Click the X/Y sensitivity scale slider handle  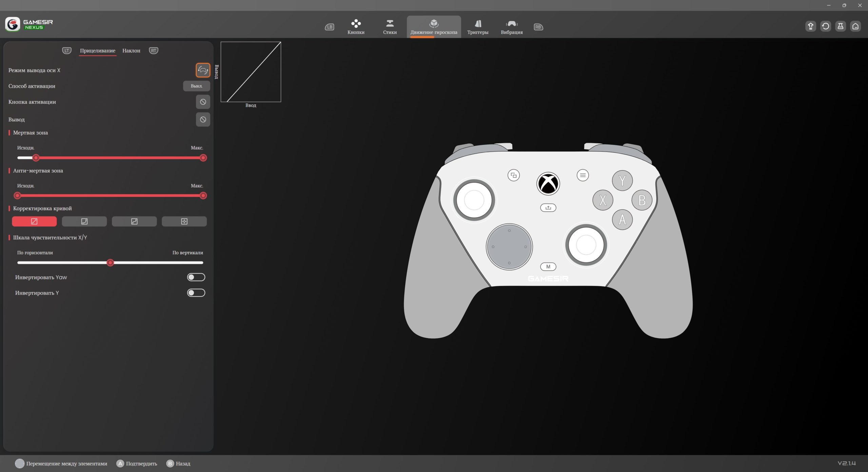pyautogui.click(x=110, y=263)
